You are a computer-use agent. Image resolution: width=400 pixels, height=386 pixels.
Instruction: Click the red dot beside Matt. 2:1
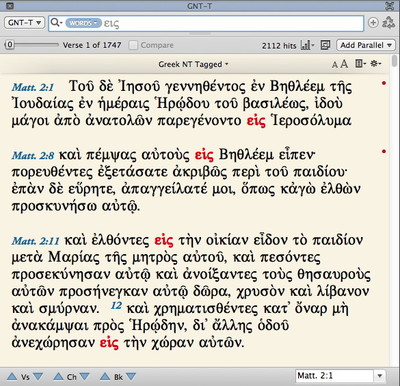click(384, 83)
